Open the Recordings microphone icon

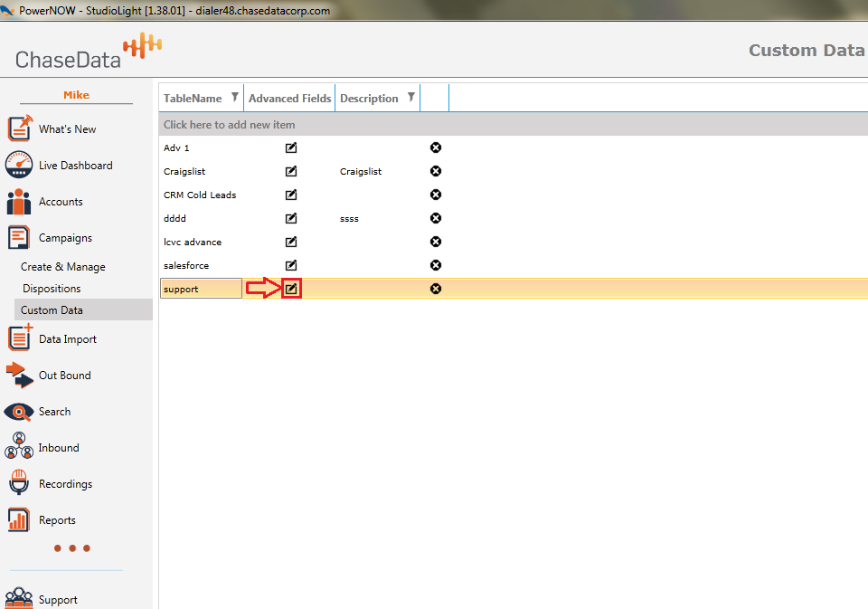19,483
